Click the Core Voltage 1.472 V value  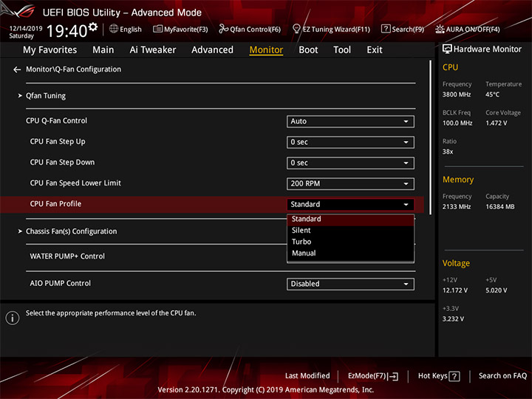(x=496, y=123)
